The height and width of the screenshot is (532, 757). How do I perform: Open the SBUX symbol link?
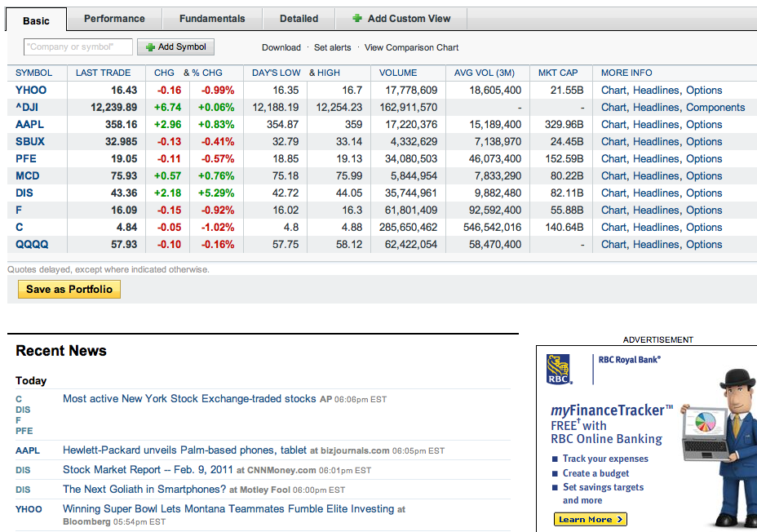point(30,141)
